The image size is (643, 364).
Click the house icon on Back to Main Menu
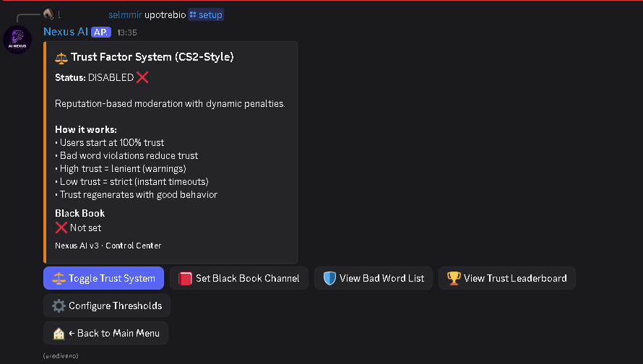pyautogui.click(x=59, y=333)
